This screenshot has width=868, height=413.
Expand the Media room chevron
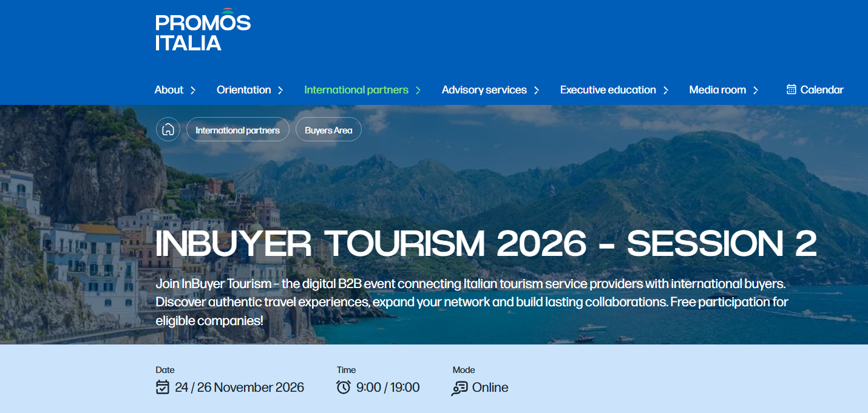coord(756,90)
